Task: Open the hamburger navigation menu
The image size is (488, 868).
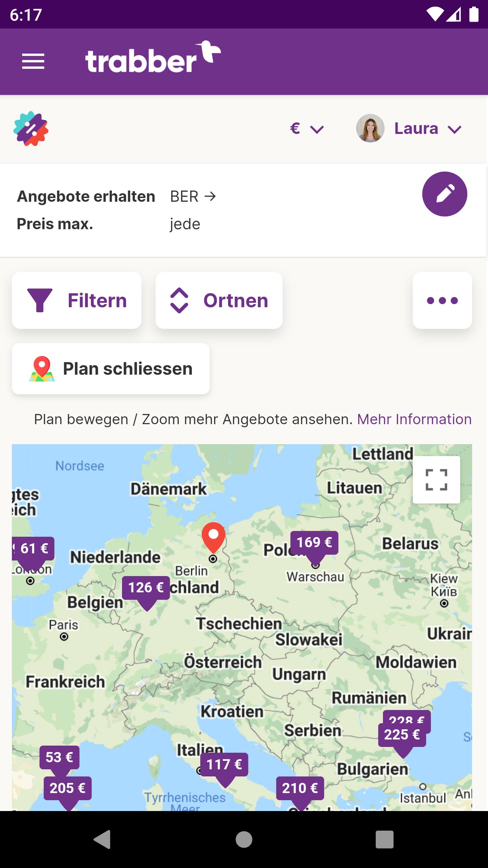Action: click(x=33, y=61)
